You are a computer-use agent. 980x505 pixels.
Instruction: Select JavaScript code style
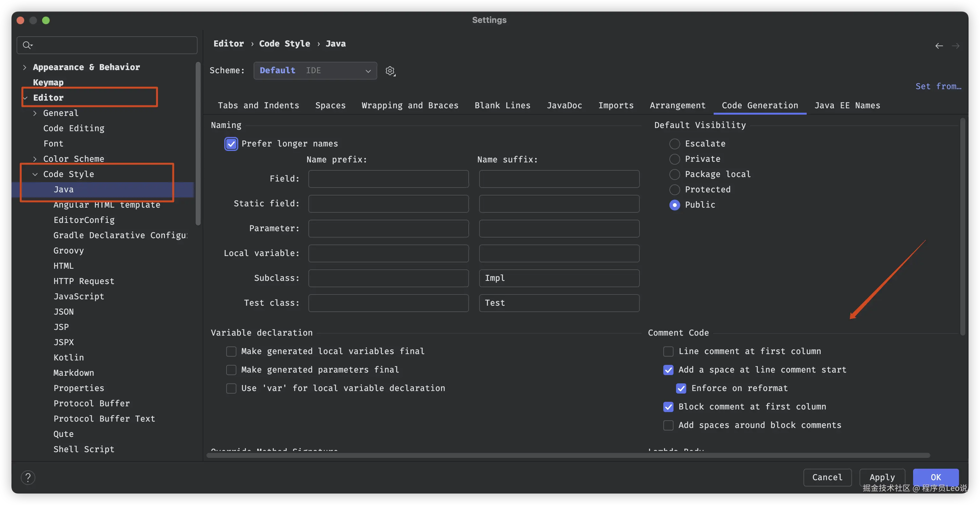(x=79, y=296)
